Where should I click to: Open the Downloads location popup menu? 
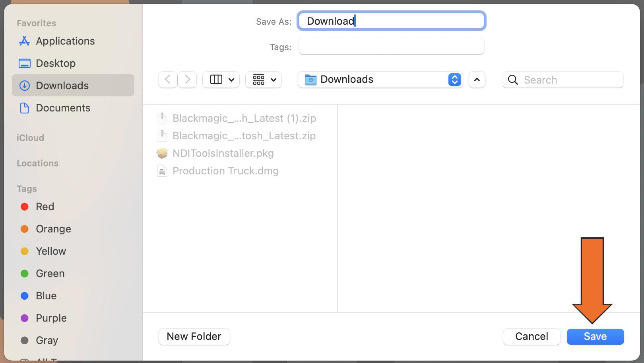click(x=380, y=80)
